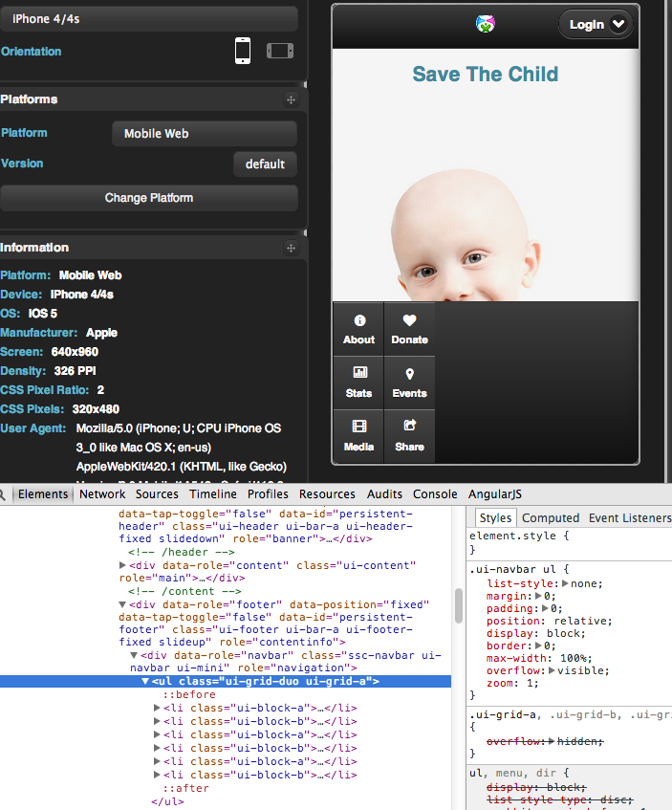The width and height of the screenshot is (672, 810).
Task: Select landscape orientation phone icon
Action: click(x=280, y=51)
